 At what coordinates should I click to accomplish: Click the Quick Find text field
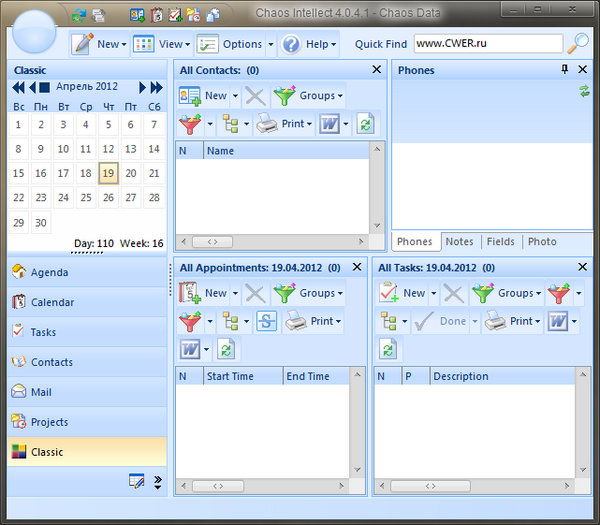pyautogui.click(x=487, y=44)
